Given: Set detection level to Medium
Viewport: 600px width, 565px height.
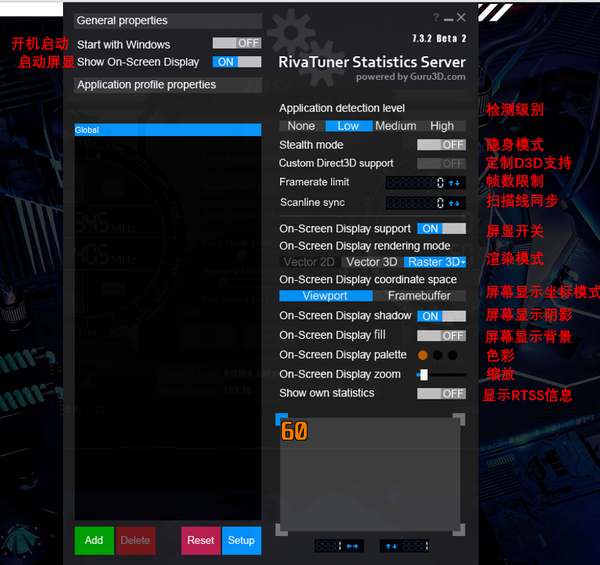Looking at the screenshot, I should 396,126.
